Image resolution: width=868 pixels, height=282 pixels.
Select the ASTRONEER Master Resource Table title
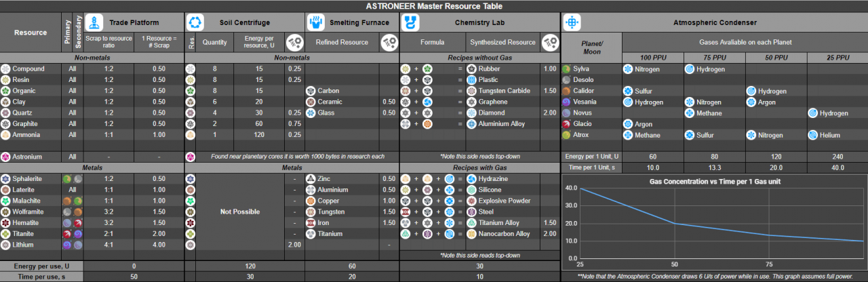click(434, 6)
